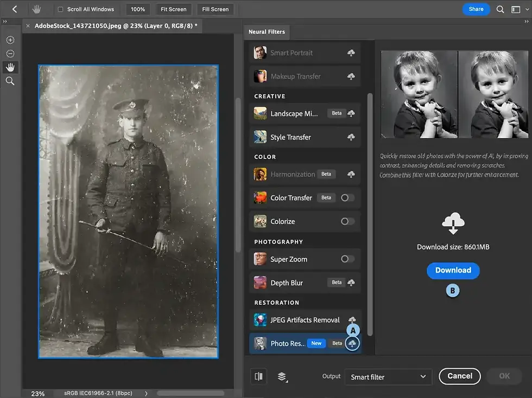Viewport: 532px width, 398px height.
Task: Download the Smart Portrait filter via cloud icon
Action: click(x=351, y=53)
